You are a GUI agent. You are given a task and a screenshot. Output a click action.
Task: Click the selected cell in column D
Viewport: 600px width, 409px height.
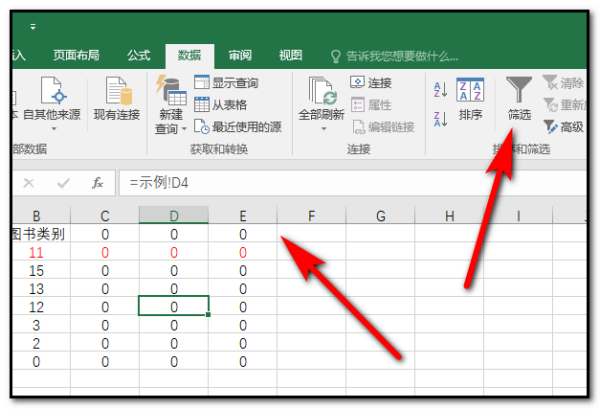174,306
